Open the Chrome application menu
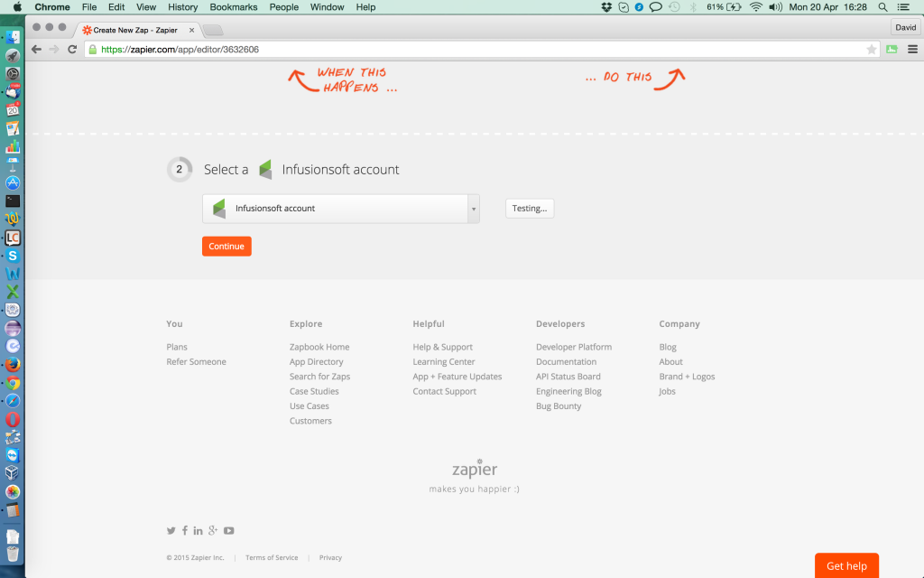 51,7
